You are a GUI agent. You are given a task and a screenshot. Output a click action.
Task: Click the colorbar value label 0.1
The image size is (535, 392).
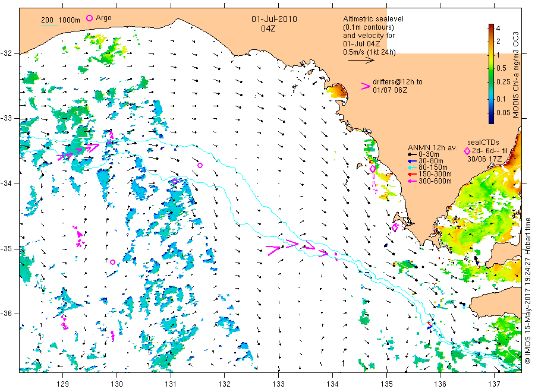[501, 99]
